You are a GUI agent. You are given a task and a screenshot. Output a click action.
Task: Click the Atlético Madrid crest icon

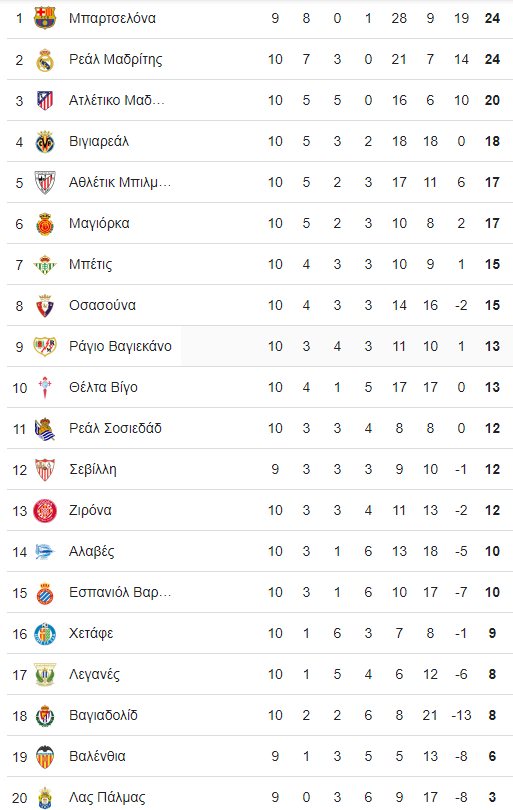(45, 100)
